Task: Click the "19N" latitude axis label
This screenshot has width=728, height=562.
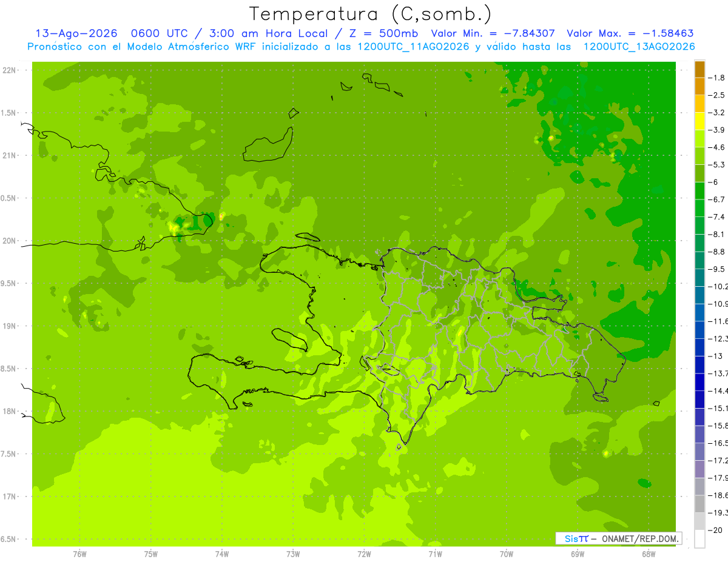Action: [9, 326]
